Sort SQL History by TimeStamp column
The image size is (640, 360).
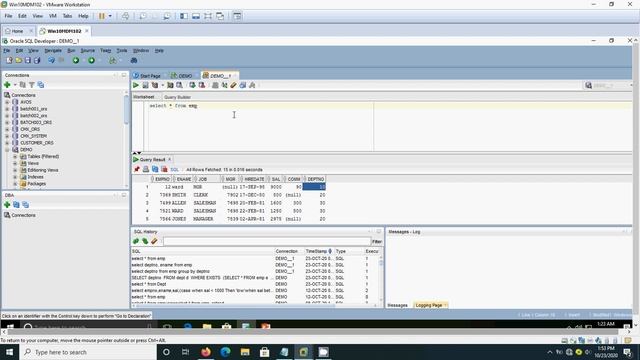318,251
